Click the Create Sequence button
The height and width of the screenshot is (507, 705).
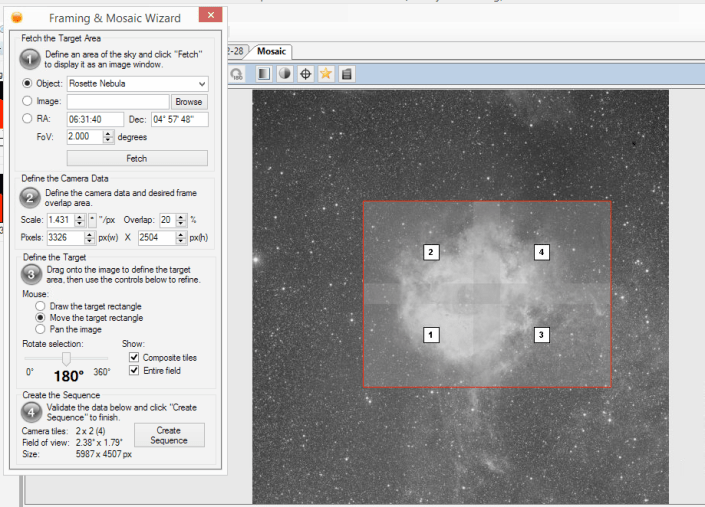169,435
